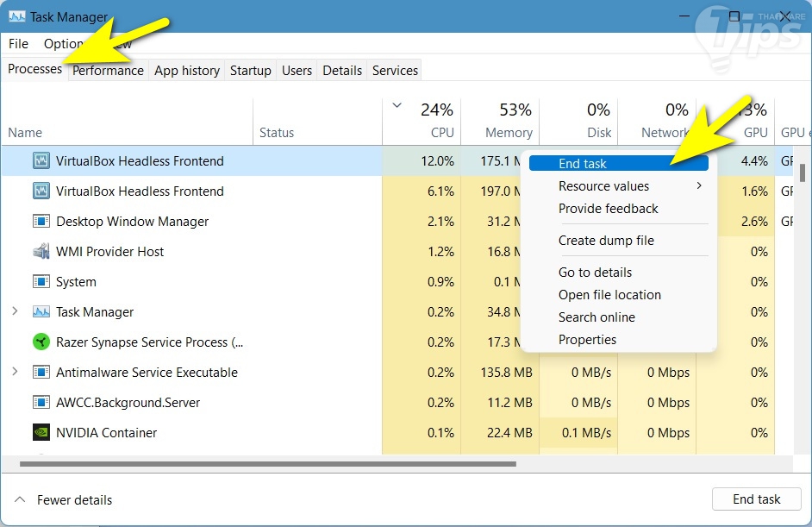This screenshot has width=812, height=527.
Task: Click the Antimalware Service Executable icon
Action: pos(41,373)
